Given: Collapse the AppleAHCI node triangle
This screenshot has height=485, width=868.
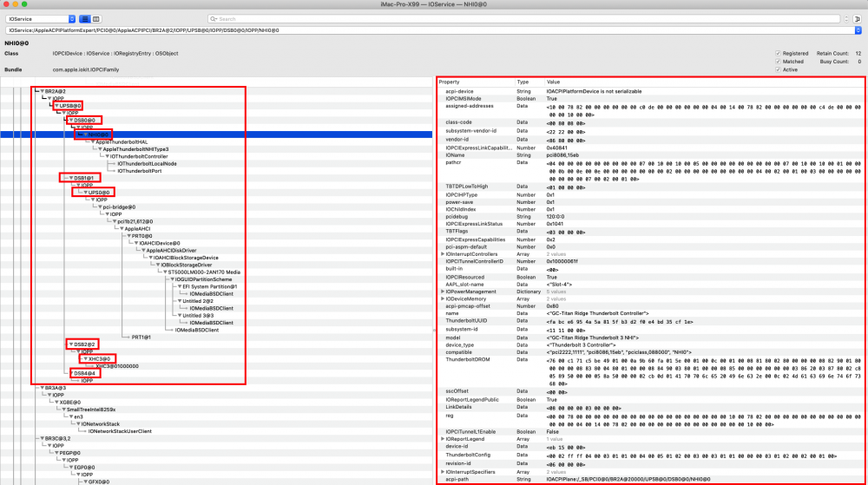Looking at the screenshot, I should pos(122,229).
